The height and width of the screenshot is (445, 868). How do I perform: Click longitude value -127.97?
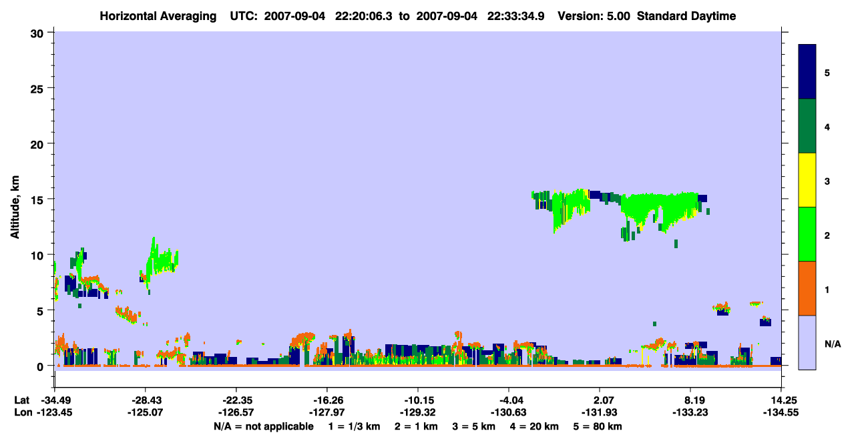(x=327, y=412)
